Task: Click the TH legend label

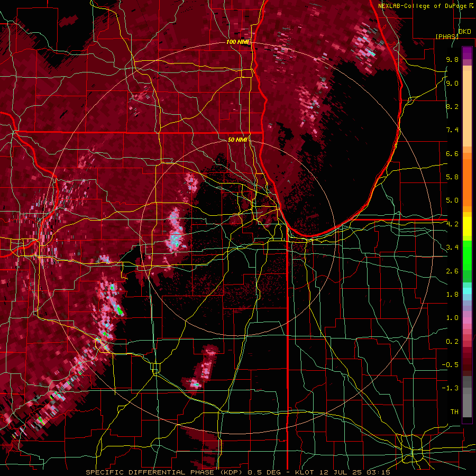Action: (454, 412)
